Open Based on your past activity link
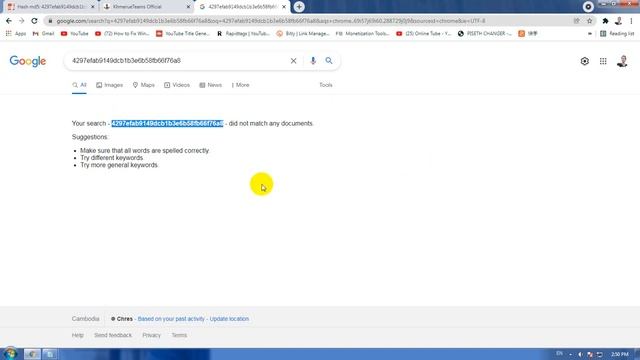This screenshot has width=640, height=360. click(x=171, y=319)
